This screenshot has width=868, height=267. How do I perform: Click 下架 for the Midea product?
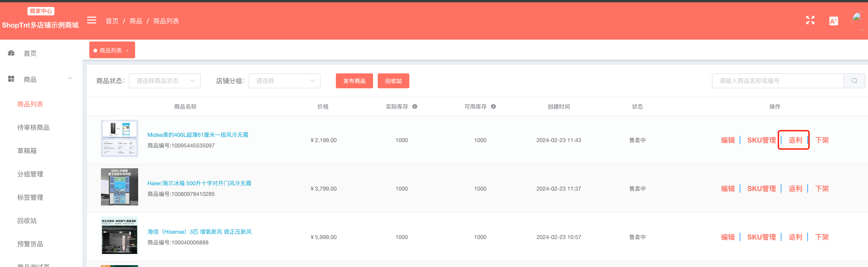[822, 140]
